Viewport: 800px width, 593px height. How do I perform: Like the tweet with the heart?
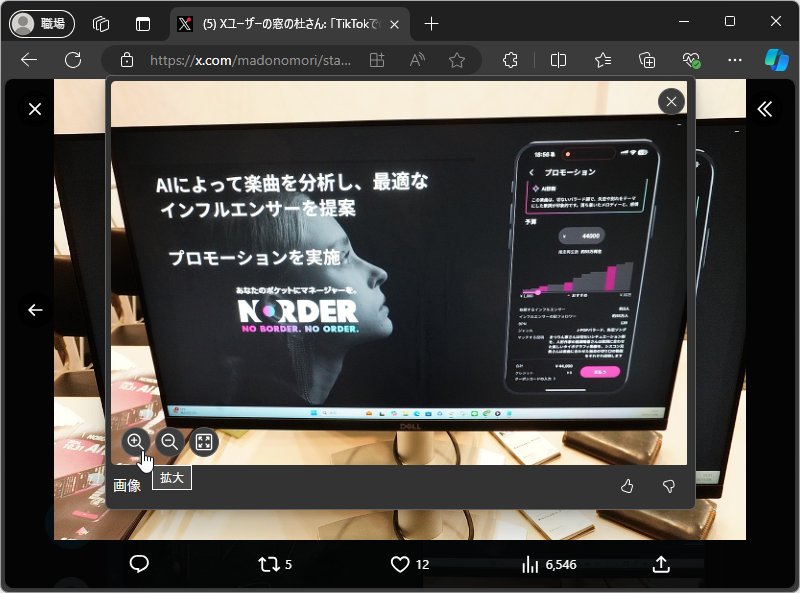tap(399, 564)
